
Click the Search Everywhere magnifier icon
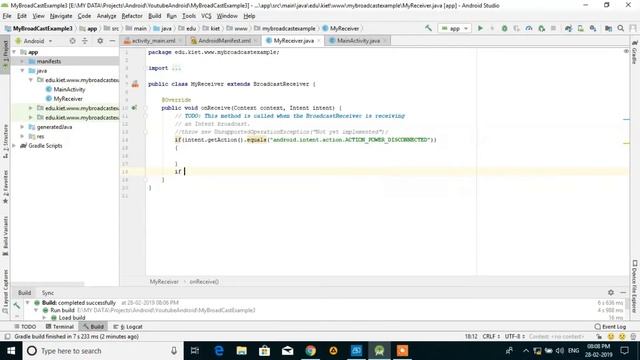point(621,28)
